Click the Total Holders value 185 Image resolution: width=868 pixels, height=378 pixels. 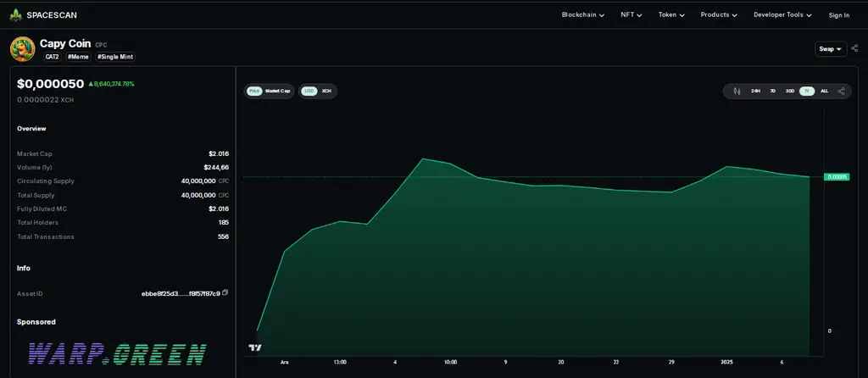coord(224,223)
